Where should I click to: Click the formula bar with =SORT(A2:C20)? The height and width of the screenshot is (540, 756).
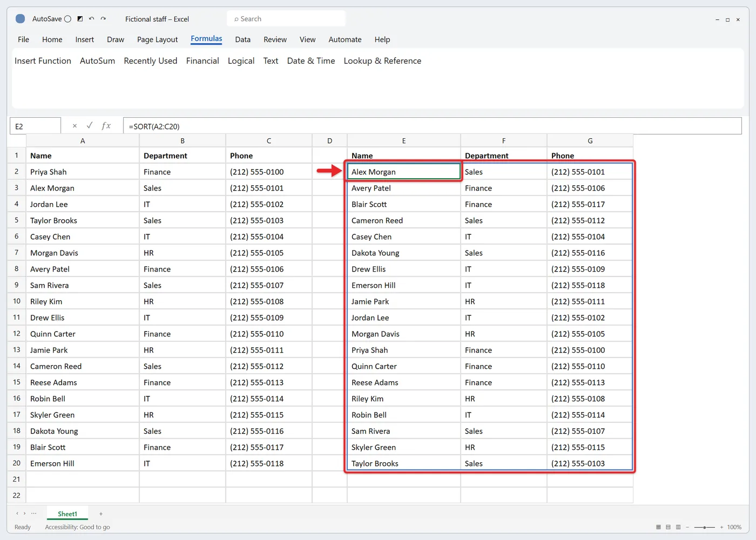tap(432, 126)
